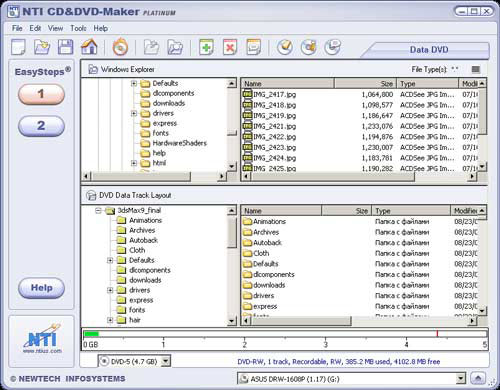The height and width of the screenshot is (390, 500).
Task: Open the DVD-5 (4.7 GB) disc type dropdown
Action: click(x=166, y=361)
